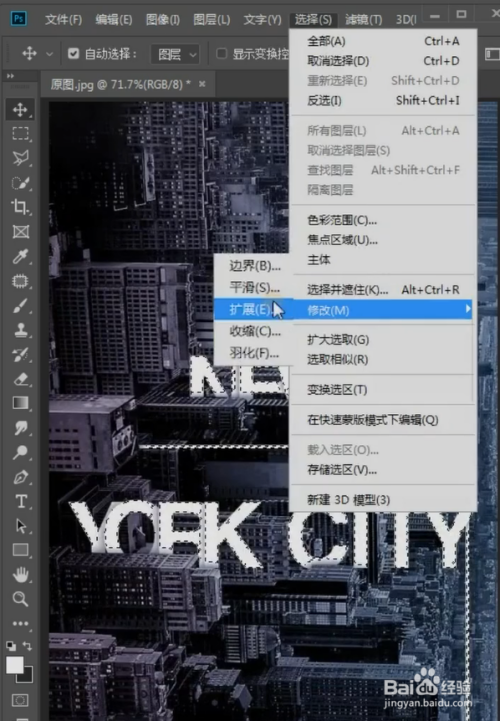Screen dimensions: 500x721
Task: Toggle the 自动选择 checkbox
Action: 74,54
